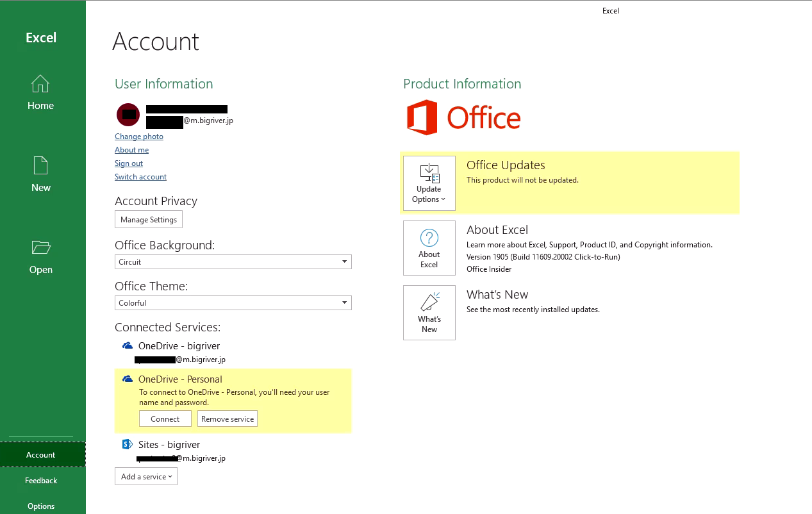812x514 pixels.
Task: Open Manage Settings for account privacy
Action: click(x=148, y=219)
